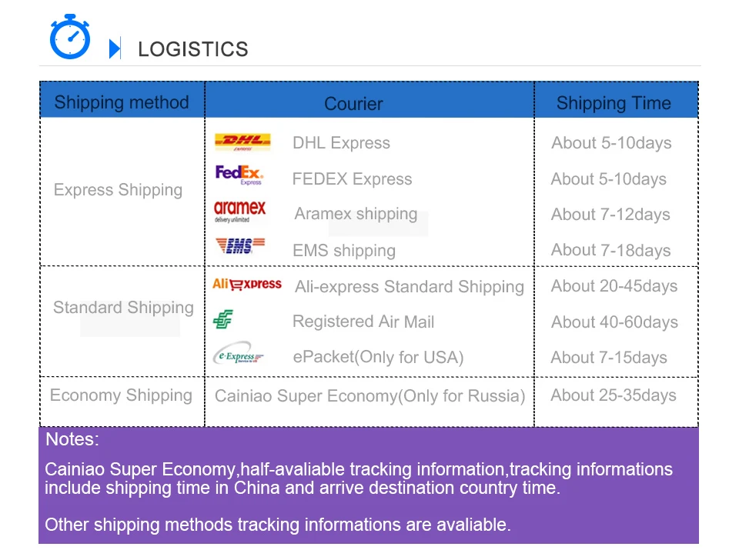
Task: Click the green China Post logo
Action: (x=223, y=319)
